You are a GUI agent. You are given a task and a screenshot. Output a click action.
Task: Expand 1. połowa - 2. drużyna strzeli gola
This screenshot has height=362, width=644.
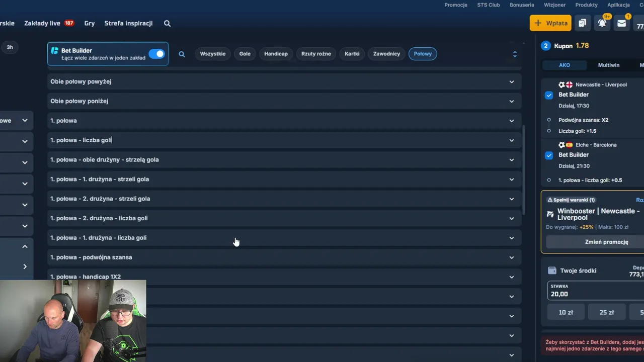tap(284, 199)
